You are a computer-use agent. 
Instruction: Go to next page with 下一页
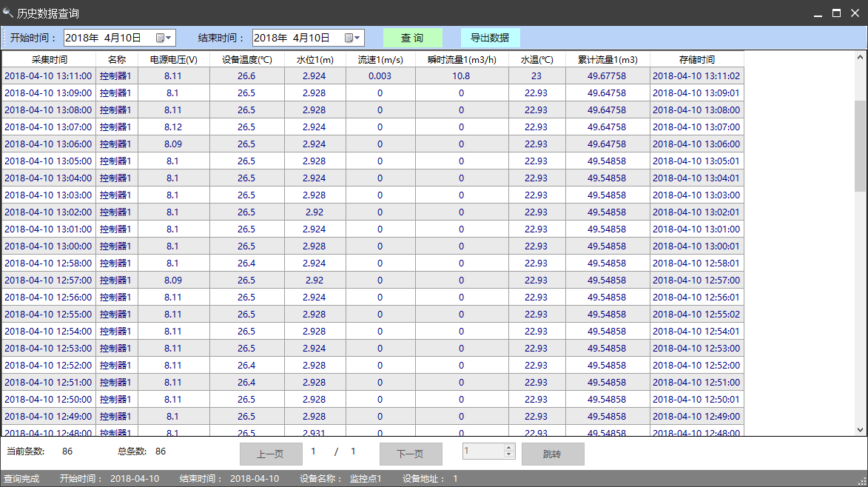411,454
